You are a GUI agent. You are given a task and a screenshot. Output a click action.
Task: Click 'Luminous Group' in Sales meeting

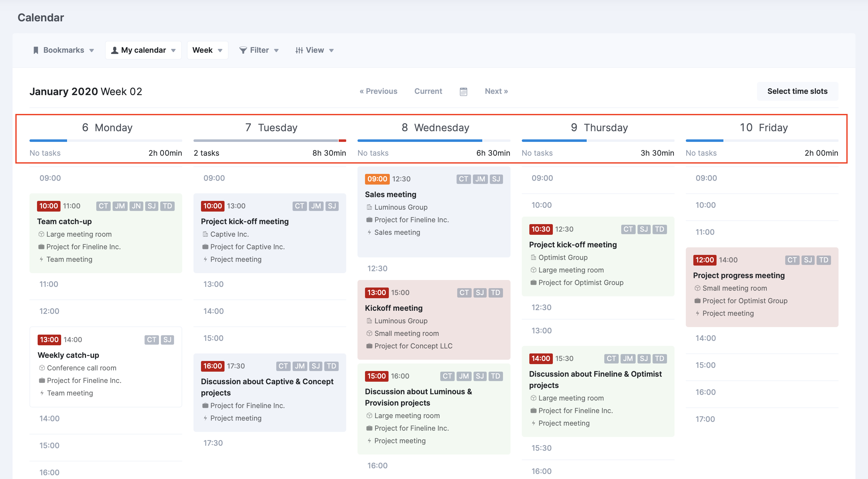pyautogui.click(x=401, y=207)
